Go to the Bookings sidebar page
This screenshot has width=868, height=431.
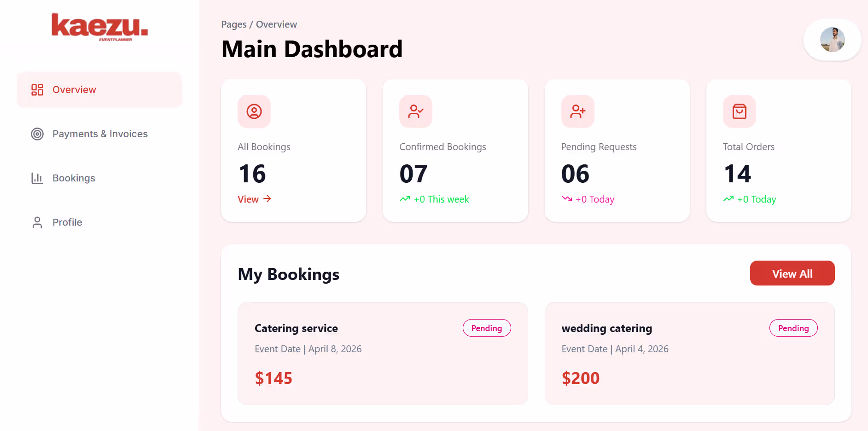click(99, 178)
